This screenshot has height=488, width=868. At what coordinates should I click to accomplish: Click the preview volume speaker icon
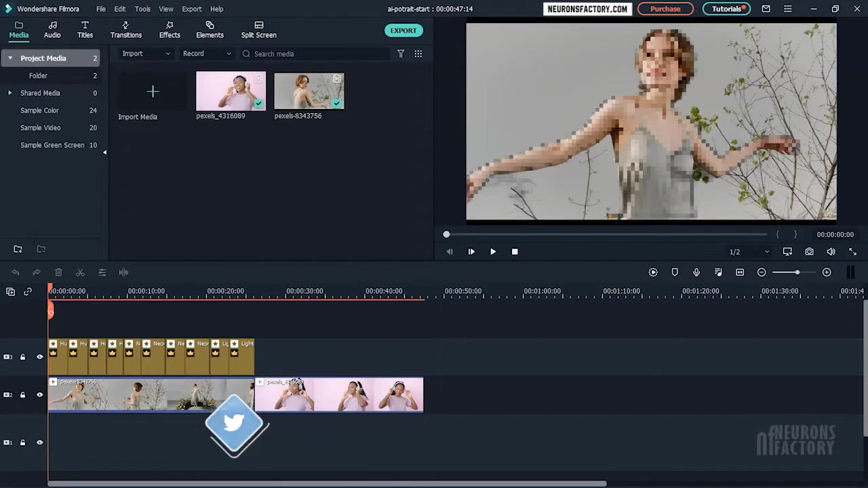(x=831, y=251)
